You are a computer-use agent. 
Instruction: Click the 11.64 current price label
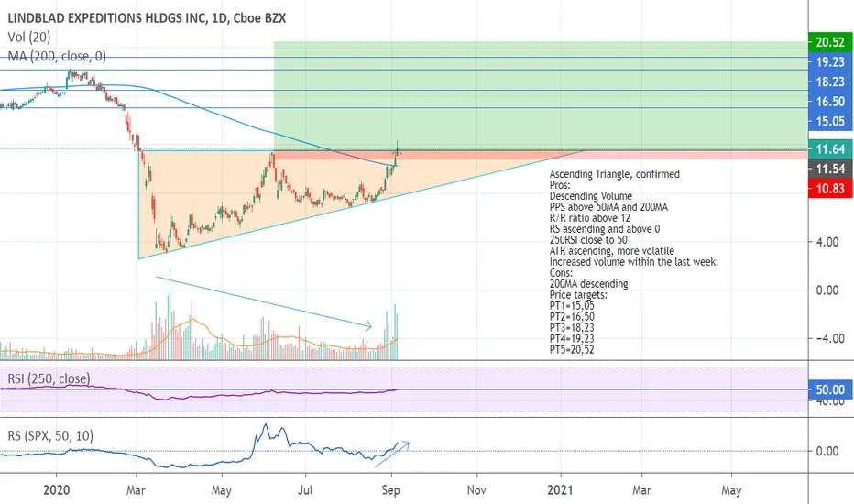(830, 148)
